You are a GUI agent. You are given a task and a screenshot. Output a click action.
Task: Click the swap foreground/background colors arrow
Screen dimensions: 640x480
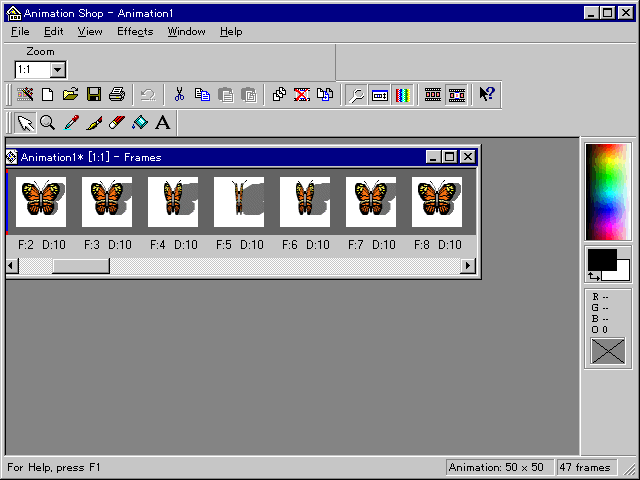[594, 275]
